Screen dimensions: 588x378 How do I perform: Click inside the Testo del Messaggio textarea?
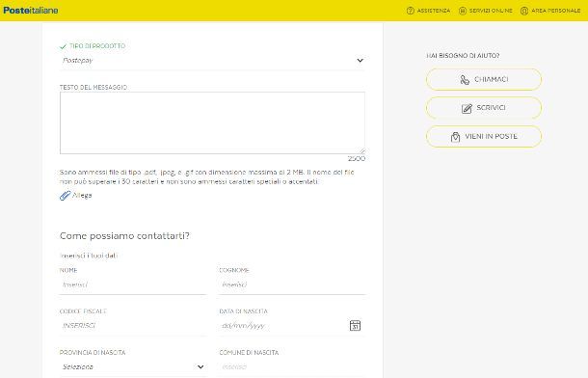tap(212, 123)
